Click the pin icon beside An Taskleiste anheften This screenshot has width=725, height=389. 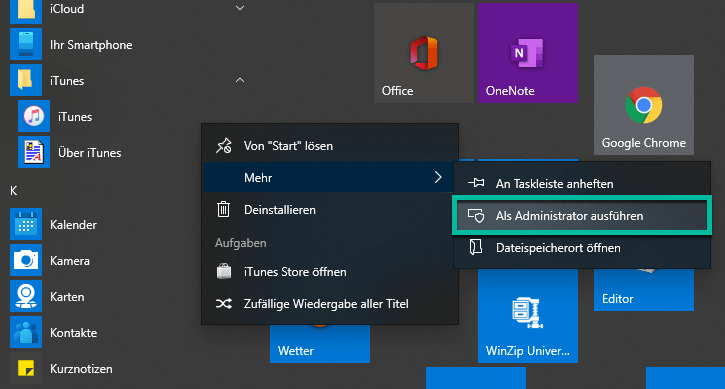point(476,184)
